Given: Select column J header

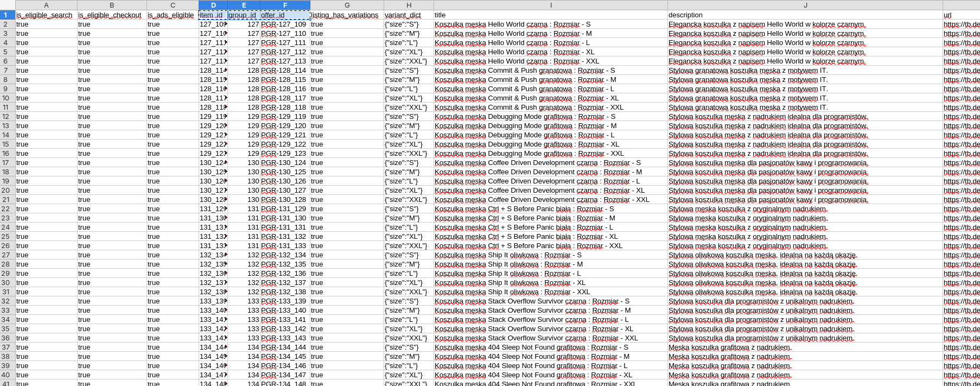Looking at the screenshot, I should (x=805, y=5).
